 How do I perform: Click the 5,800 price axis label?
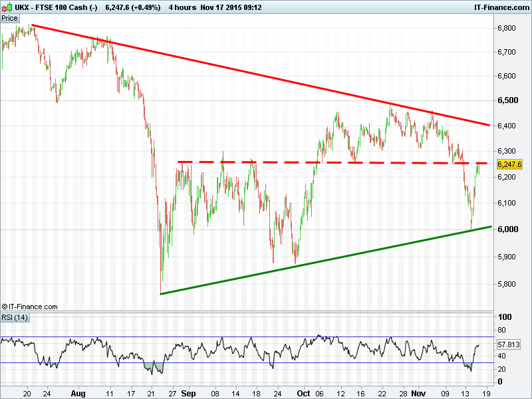pyautogui.click(x=507, y=284)
